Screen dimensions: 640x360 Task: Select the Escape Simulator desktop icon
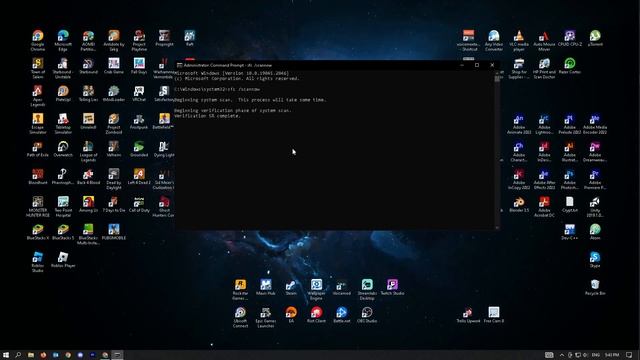point(38,123)
